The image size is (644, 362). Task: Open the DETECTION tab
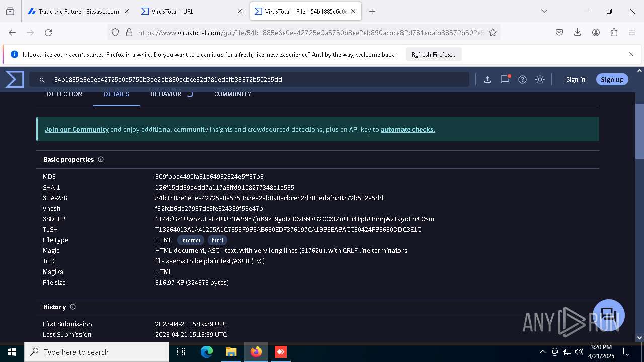64,94
